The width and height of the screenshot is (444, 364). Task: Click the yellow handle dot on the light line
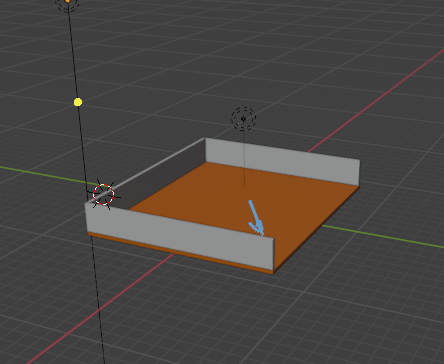point(78,102)
